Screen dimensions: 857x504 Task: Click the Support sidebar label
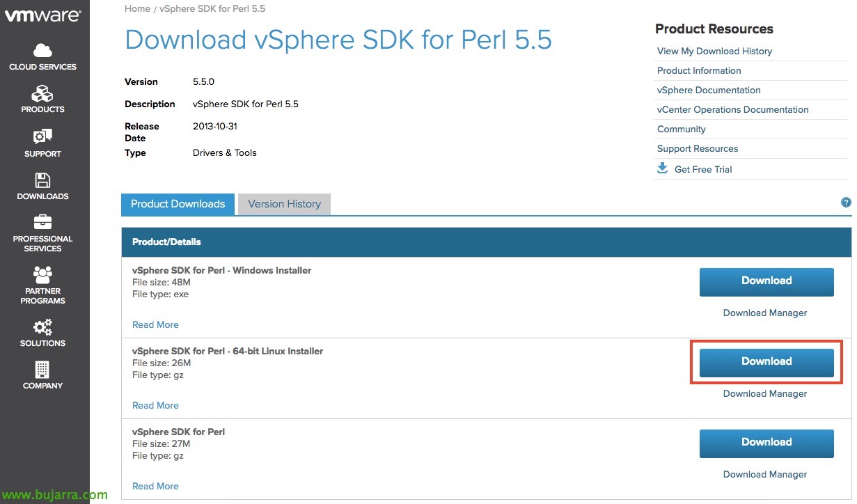(x=42, y=155)
